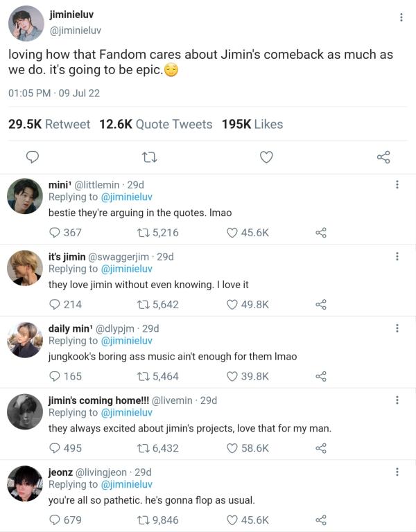
Task: Open jiminieluv's profile picture
Action: pyautogui.click(x=26, y=24)
